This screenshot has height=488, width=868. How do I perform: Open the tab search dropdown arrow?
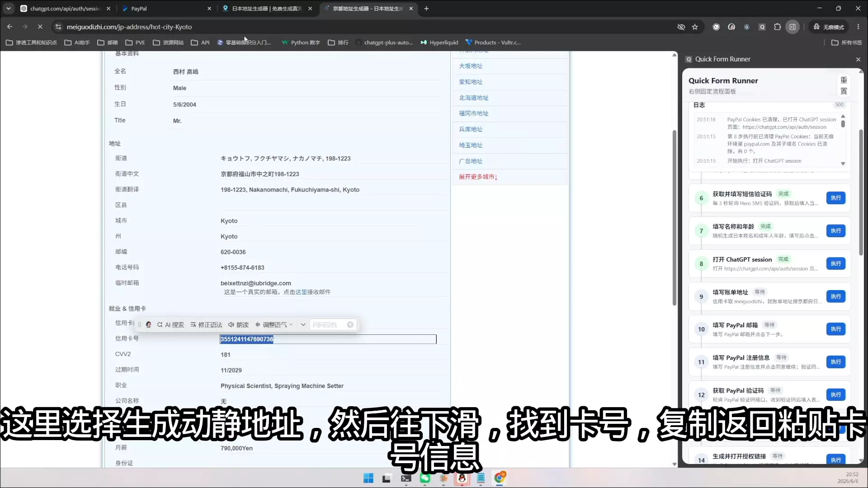pyautogui.click(x=9, y=9)
